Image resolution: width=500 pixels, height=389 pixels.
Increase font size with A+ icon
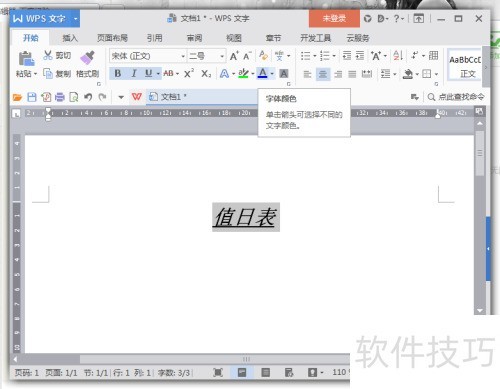pyautogui.click(x=234, y=56)
